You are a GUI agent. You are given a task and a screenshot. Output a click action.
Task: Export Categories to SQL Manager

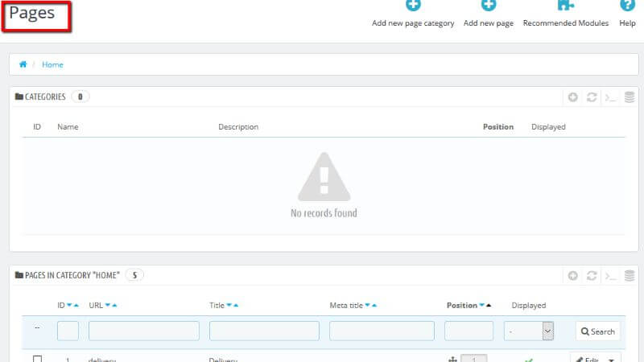[630, 97]
